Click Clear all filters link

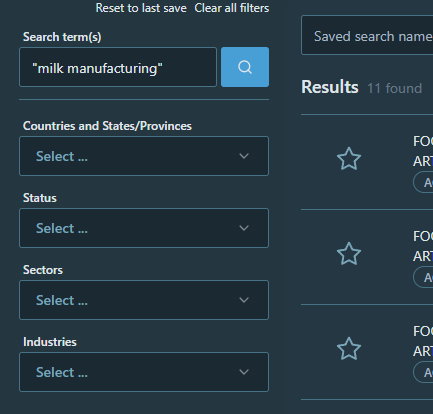coord(232,8)
